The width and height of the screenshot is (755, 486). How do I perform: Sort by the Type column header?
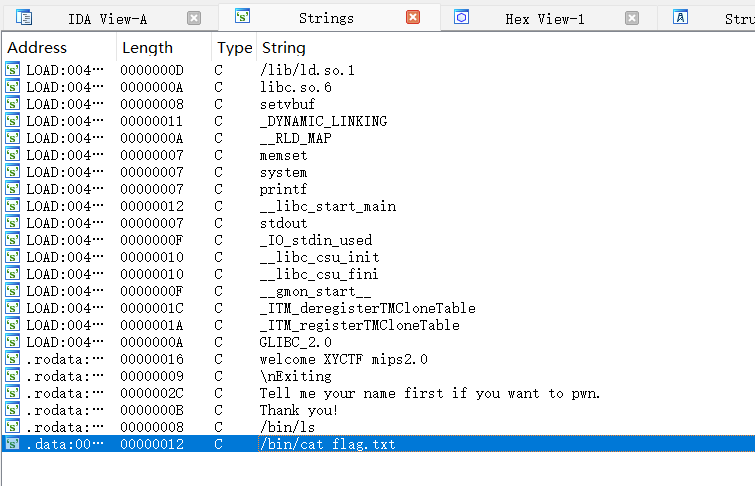tap(235, 48)
